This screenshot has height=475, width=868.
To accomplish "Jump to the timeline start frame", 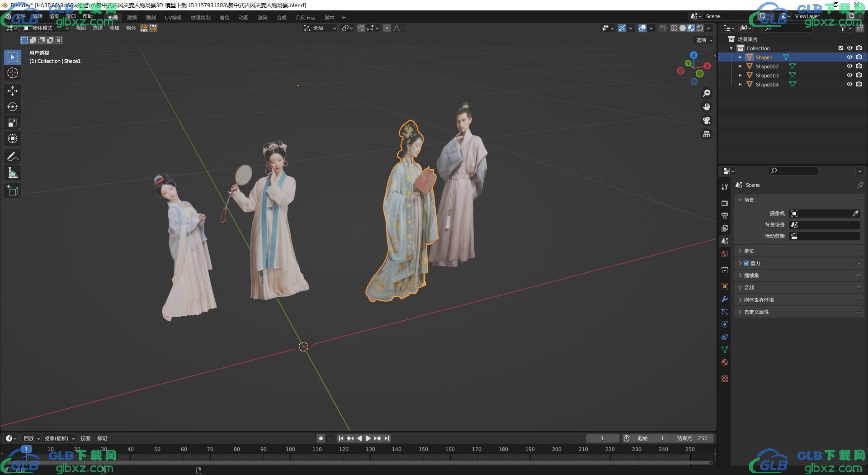I will (x=341, y=438).
